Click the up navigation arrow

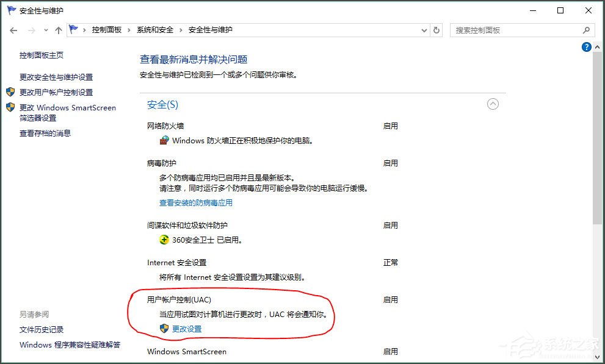tap(58, 29)
